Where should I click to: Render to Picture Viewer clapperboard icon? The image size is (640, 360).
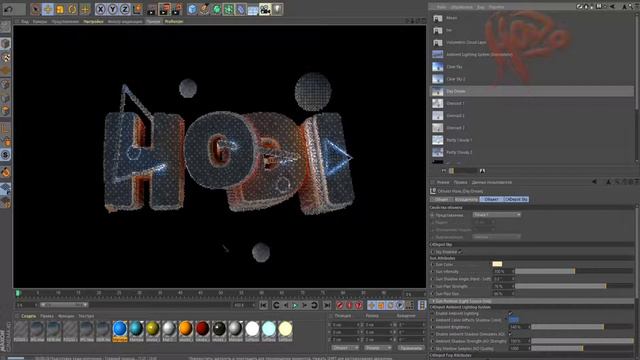(x=164, y=9)
